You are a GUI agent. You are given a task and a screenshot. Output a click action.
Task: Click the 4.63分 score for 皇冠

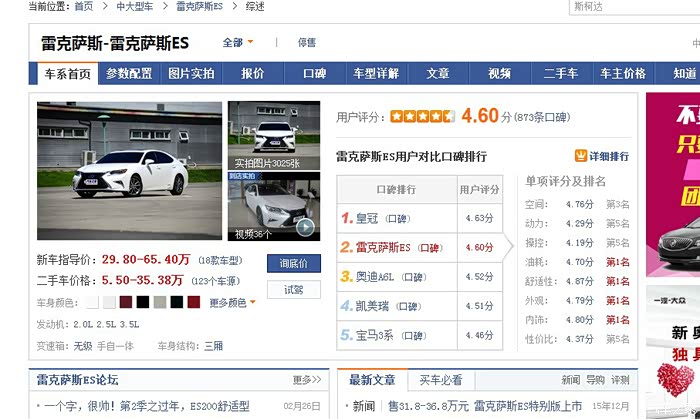tap(479, 219)
